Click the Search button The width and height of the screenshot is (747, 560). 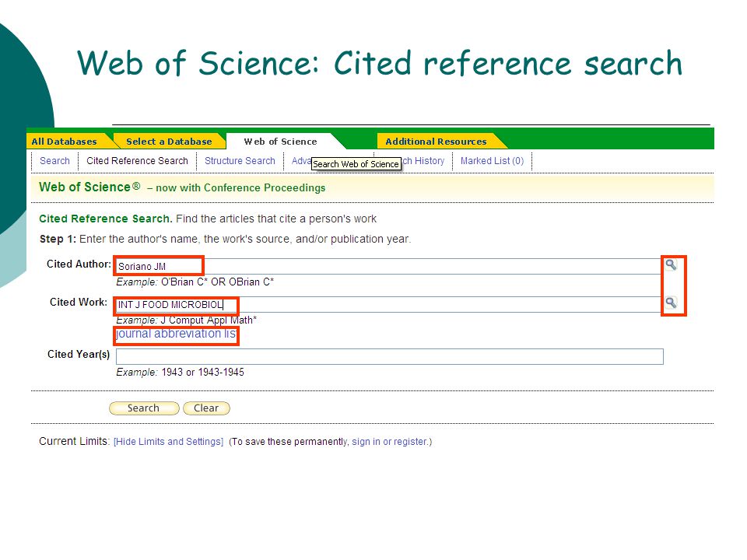144,408
